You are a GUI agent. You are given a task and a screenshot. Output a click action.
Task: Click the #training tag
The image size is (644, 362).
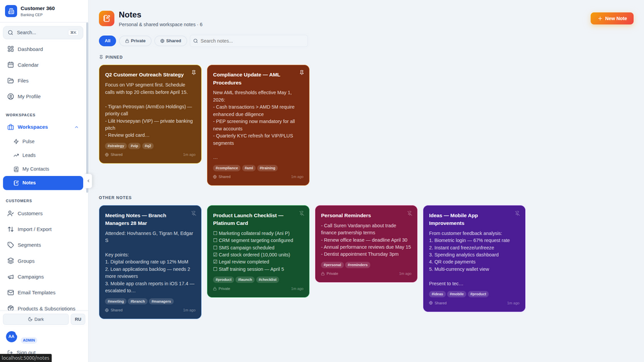(267, 168)
